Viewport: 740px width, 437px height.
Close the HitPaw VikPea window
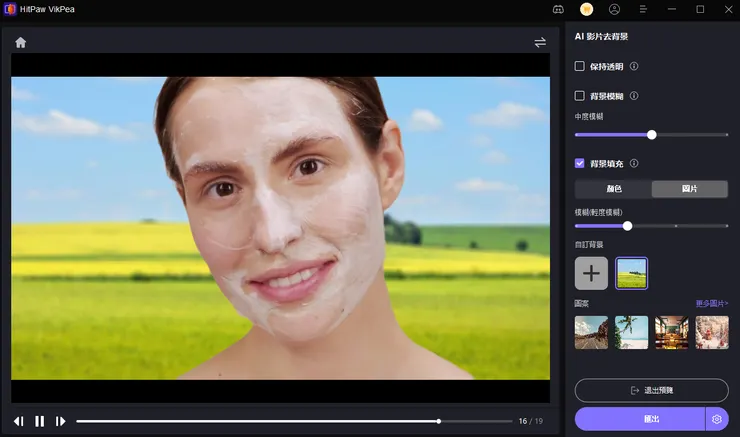coord(728,9)
